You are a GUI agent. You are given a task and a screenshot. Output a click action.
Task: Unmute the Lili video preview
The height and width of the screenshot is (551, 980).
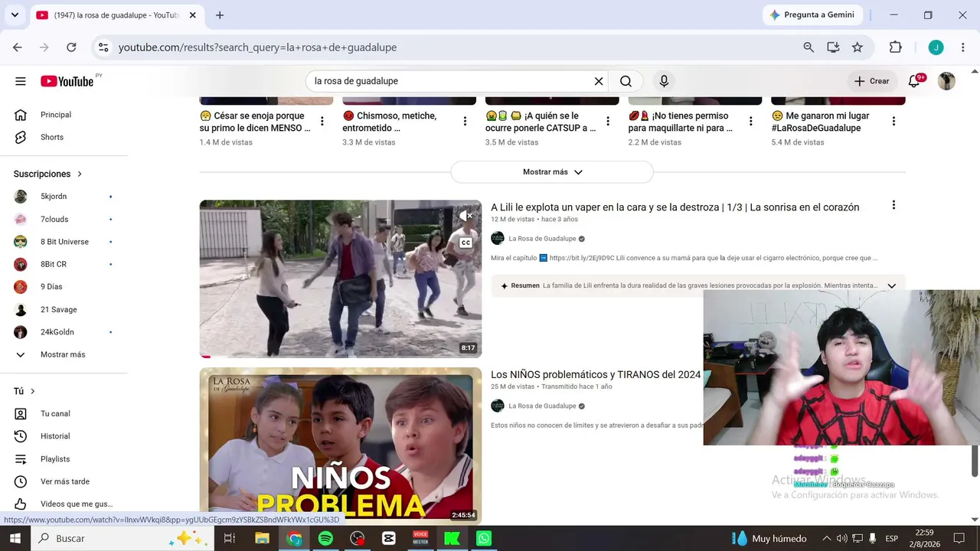point(465,217)
